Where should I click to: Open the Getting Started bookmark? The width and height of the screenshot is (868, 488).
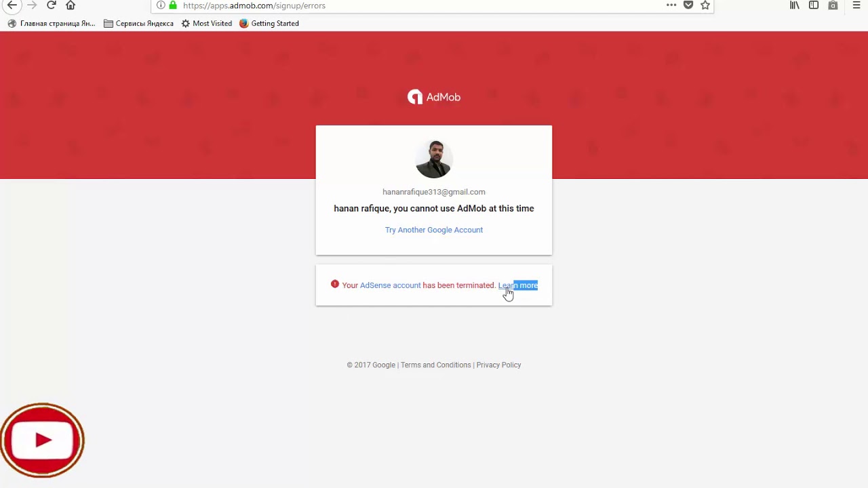tap(269, 23)
